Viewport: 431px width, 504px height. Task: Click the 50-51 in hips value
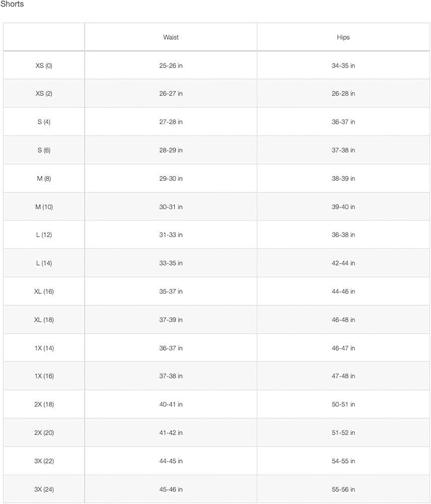tap(343, 404)
